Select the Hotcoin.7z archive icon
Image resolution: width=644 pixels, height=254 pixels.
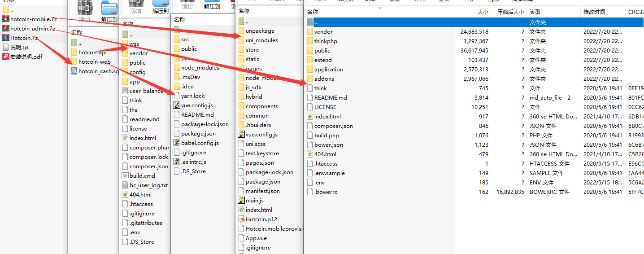(x=6, y=38)
